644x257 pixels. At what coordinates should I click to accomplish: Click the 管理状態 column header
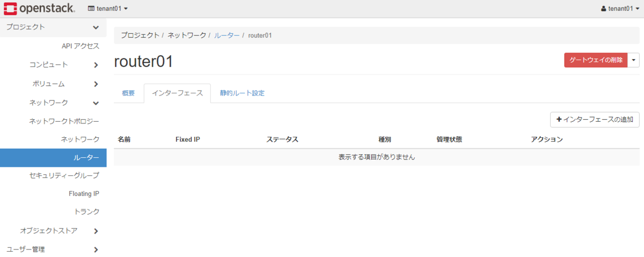pos(449,139)
